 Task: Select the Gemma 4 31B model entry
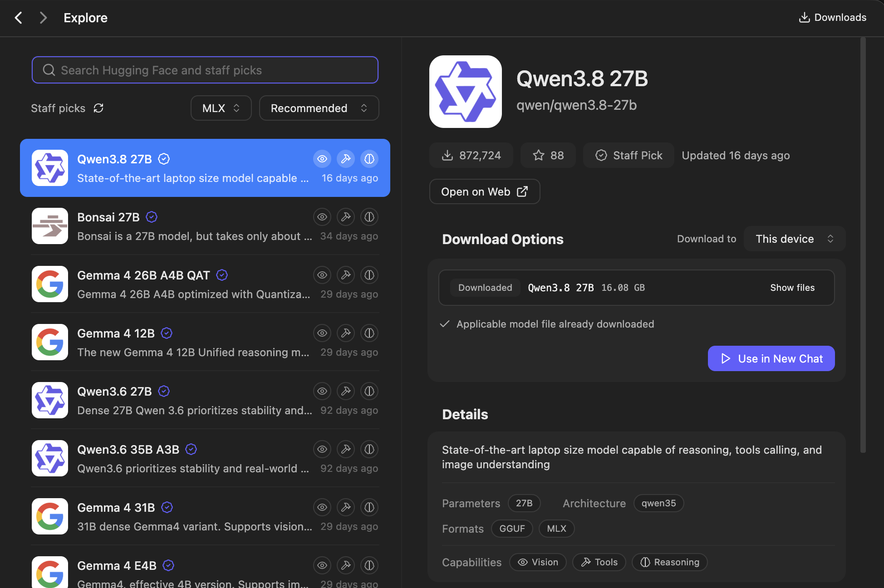[x=205, y=516]
